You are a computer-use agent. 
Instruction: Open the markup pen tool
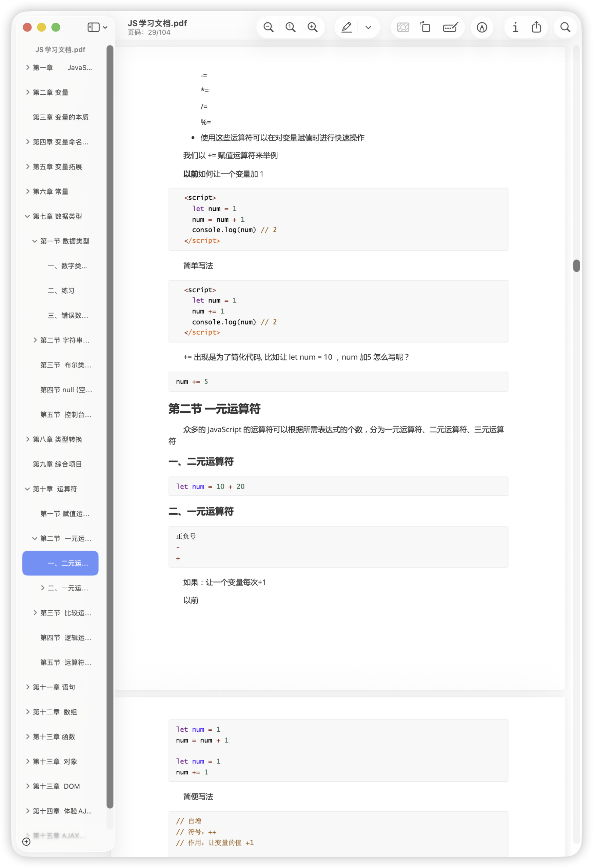(x=346, y=27)
